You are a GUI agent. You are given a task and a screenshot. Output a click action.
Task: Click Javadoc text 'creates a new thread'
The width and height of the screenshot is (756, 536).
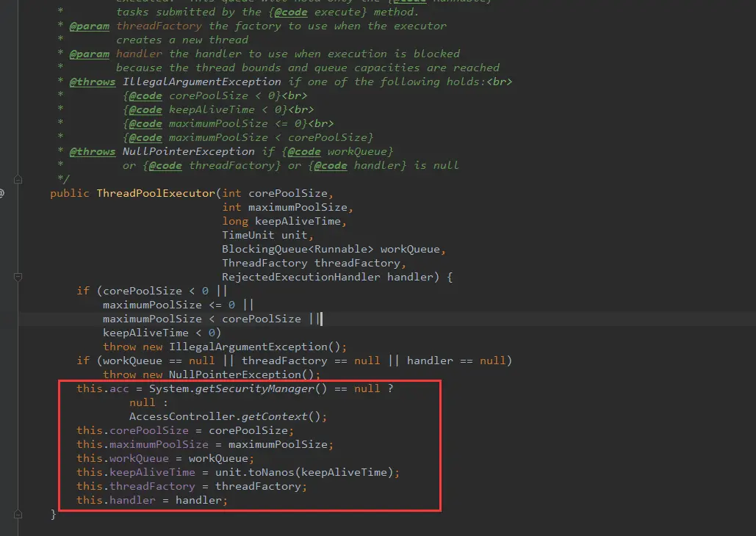182,40
